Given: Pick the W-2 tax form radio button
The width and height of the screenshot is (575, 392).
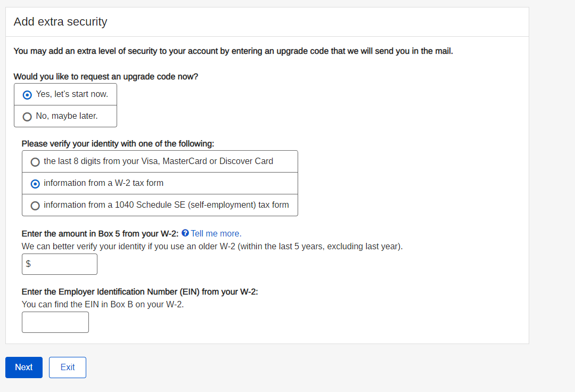Looking at the screenshot, I should [x=35, y=184].
